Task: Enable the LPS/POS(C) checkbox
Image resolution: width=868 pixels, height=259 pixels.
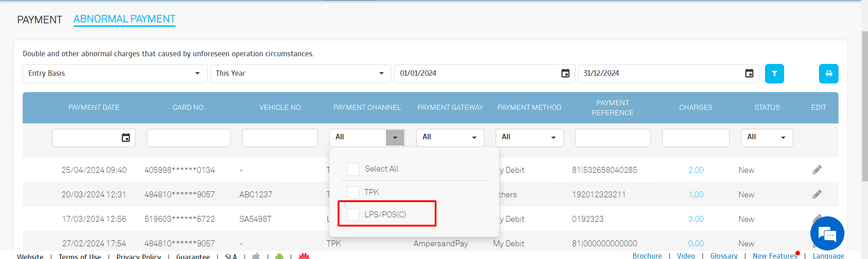Action: (x=353, y=215)
